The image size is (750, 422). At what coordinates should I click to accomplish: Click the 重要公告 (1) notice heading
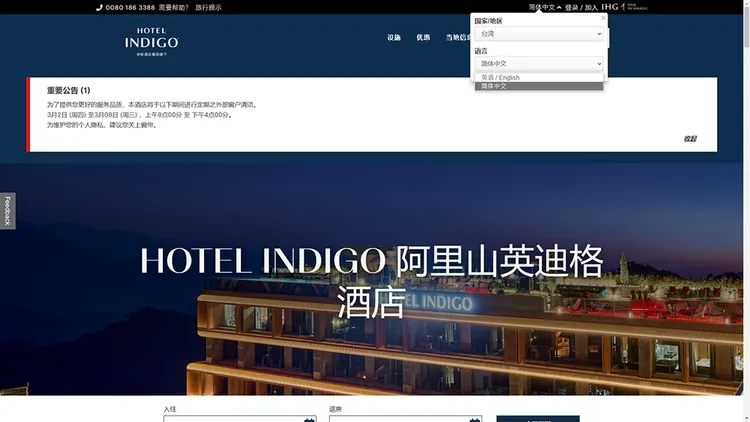point(68,90)
